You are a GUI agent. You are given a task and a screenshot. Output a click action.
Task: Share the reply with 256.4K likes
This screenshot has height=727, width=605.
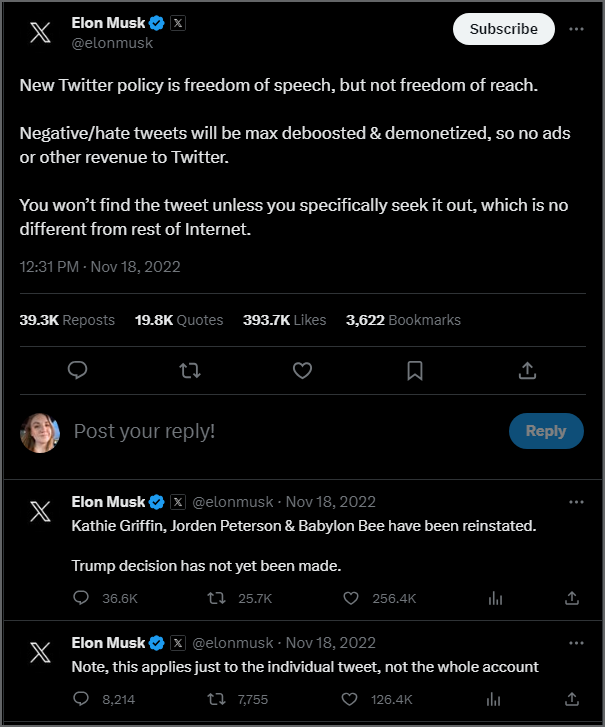(572, 598)
